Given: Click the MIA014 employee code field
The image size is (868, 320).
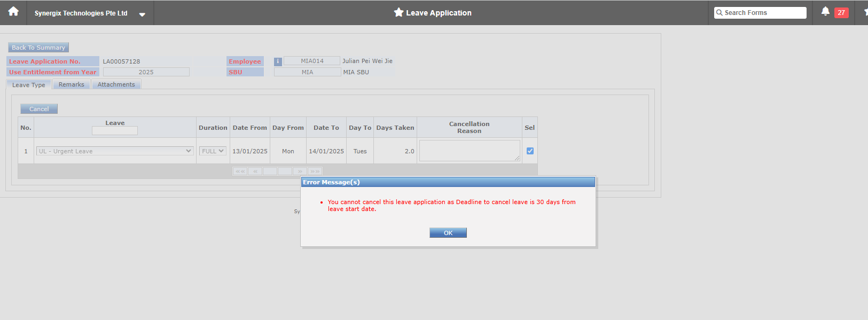Looking at the screenshot, I should [x=312, y=61].
